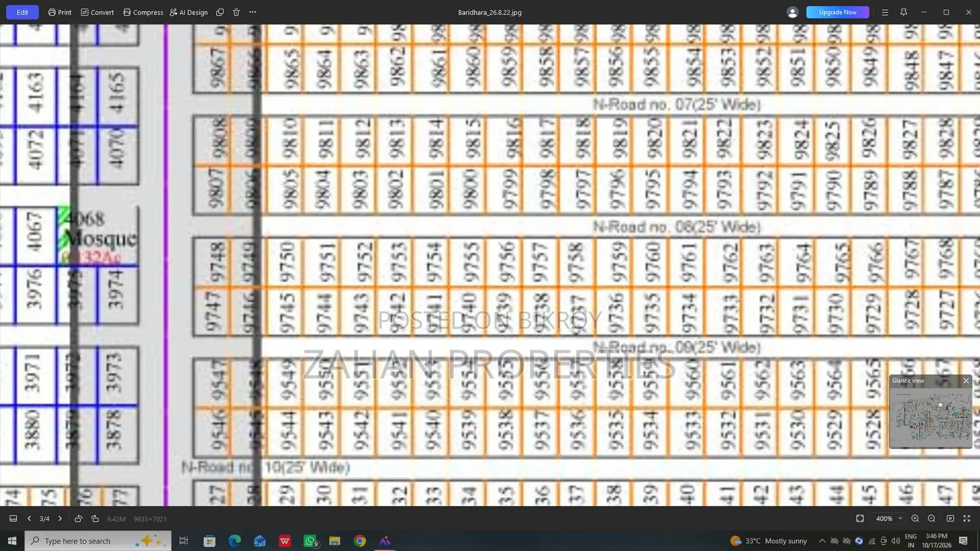Image resolution: width=980 pixels, height=551 pixels.
Task: Close the Glance view panel
Action: click(x=966, y=381)
